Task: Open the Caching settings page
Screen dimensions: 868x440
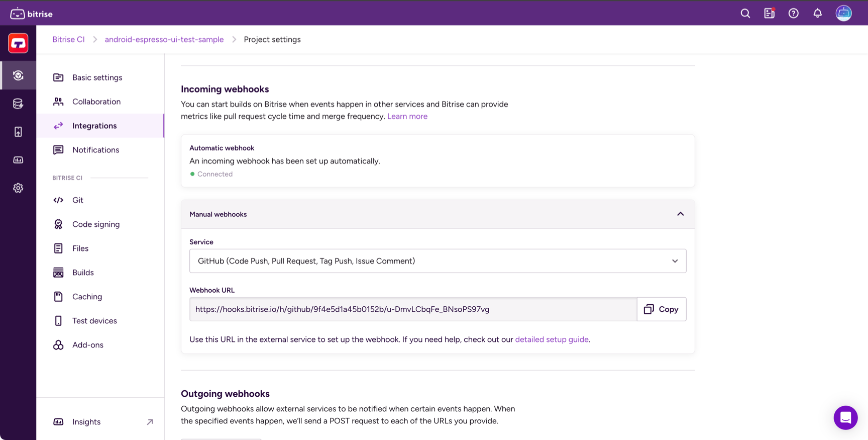Action: click(x=87, y=297)
